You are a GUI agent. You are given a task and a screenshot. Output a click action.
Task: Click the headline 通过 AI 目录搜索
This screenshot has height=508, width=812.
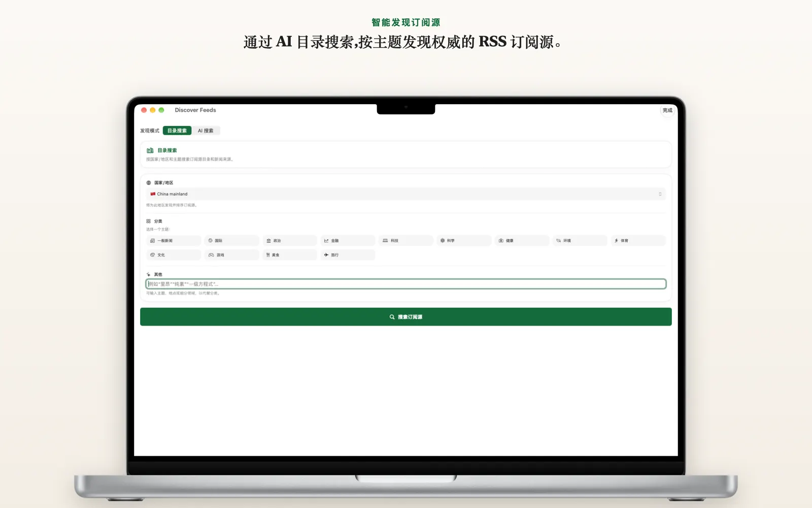(x=404, y=42)
